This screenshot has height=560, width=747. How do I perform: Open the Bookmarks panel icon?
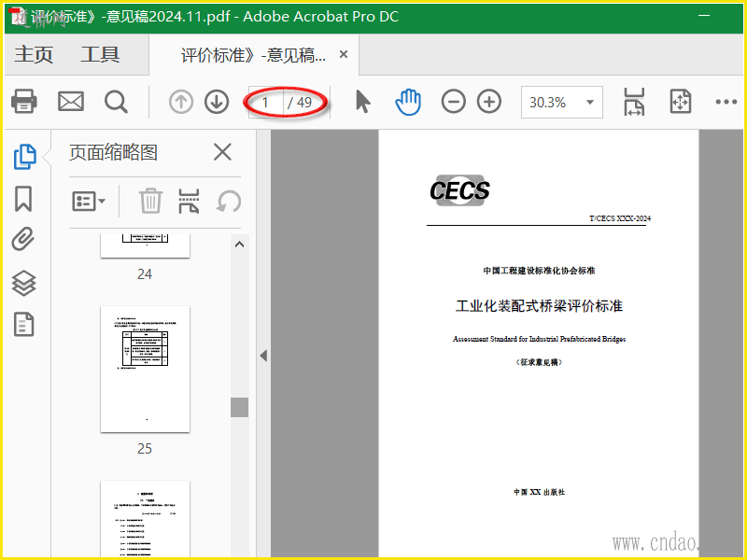(x=23, y=198)
